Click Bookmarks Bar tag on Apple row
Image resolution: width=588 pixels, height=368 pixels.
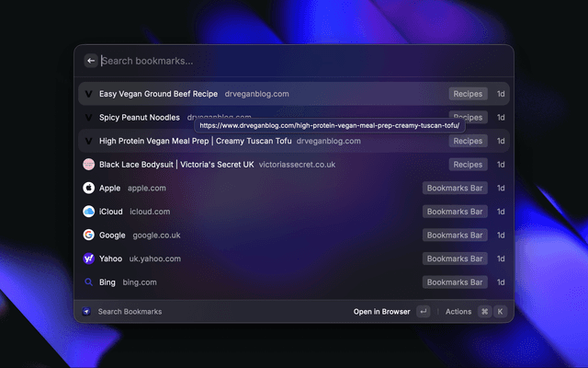455,188
